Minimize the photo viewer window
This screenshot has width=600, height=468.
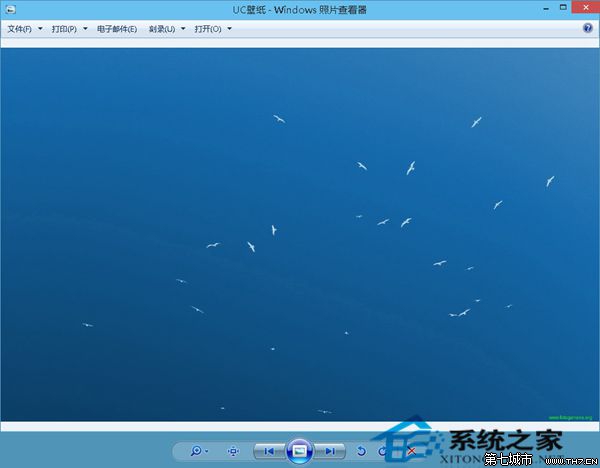546,8
